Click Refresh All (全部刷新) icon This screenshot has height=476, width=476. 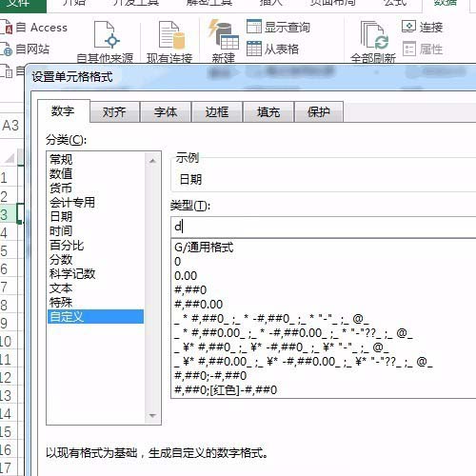pos(374,35)
